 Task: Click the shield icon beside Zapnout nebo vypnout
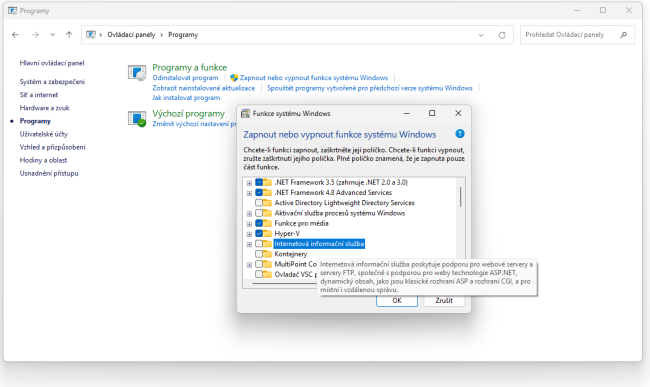pos(234,77)
